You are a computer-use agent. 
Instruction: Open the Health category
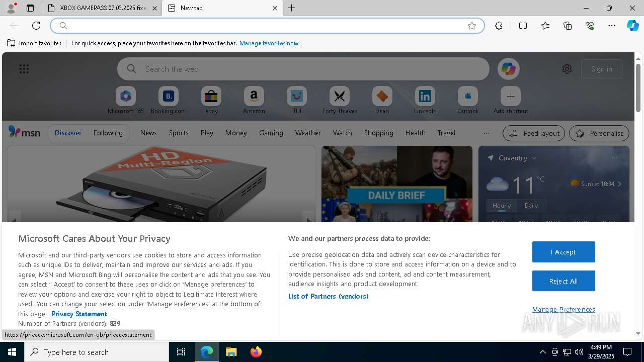[x=415, y=133]
